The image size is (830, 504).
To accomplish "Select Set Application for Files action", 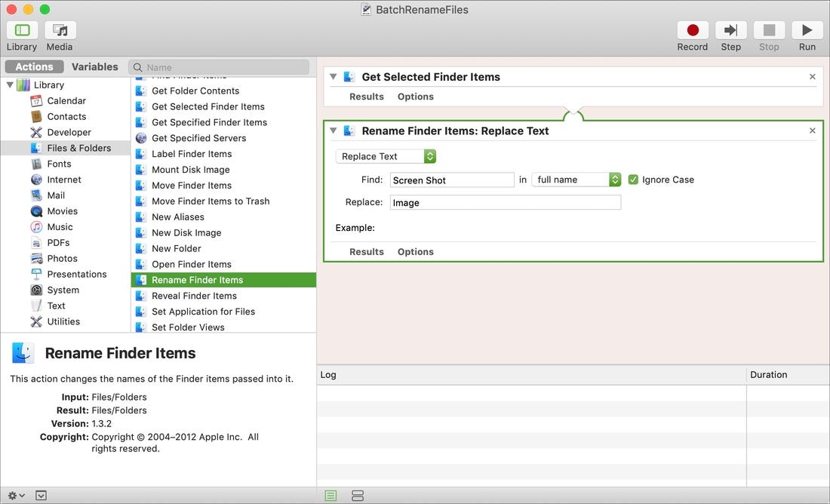I will [x=223, y=312].
